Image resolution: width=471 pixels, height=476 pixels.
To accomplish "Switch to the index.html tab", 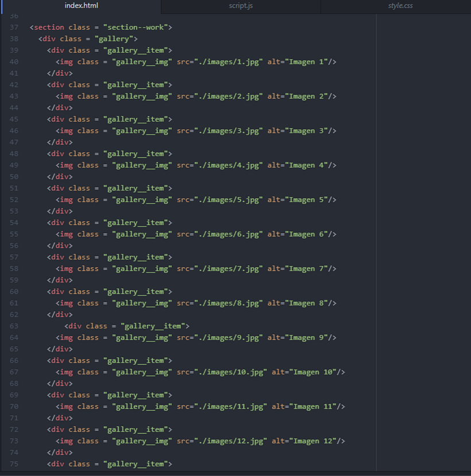I will [81, 6].
